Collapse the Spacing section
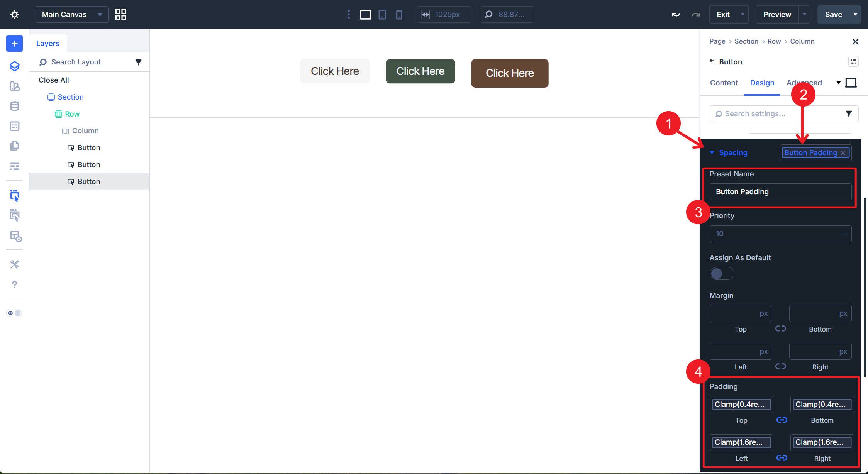The image size is (868, 474). [x=712, y=152]
